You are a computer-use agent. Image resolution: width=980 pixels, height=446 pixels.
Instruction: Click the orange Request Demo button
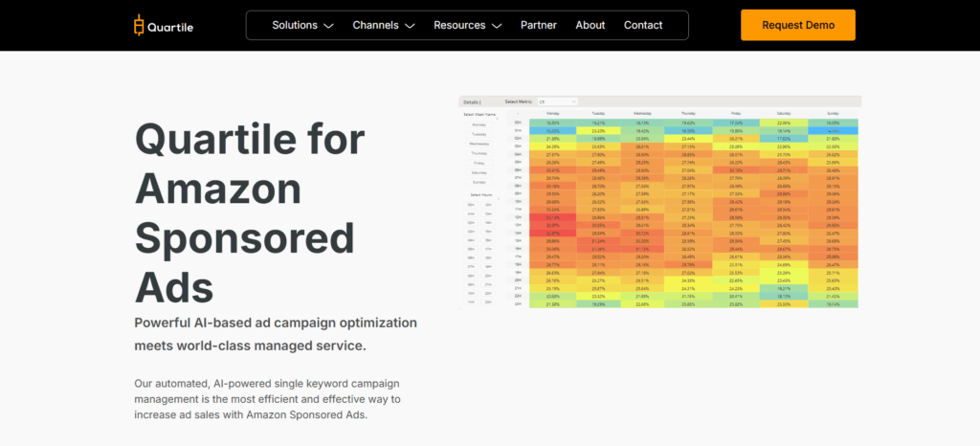(x=798, y=25)
